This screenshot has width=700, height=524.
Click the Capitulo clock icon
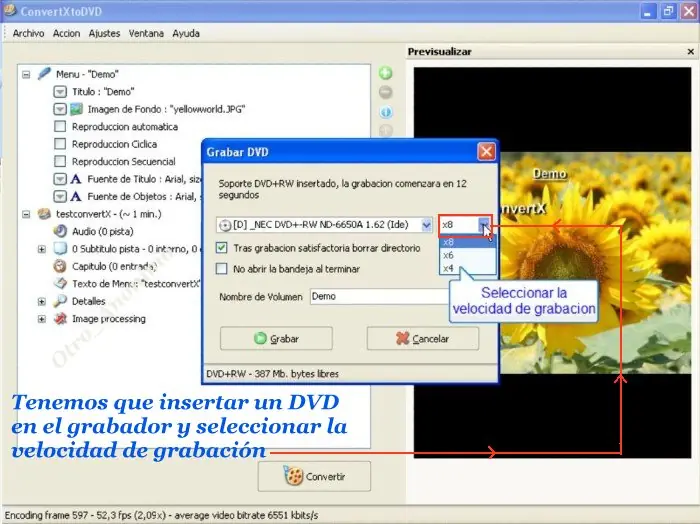pos(60,266)
